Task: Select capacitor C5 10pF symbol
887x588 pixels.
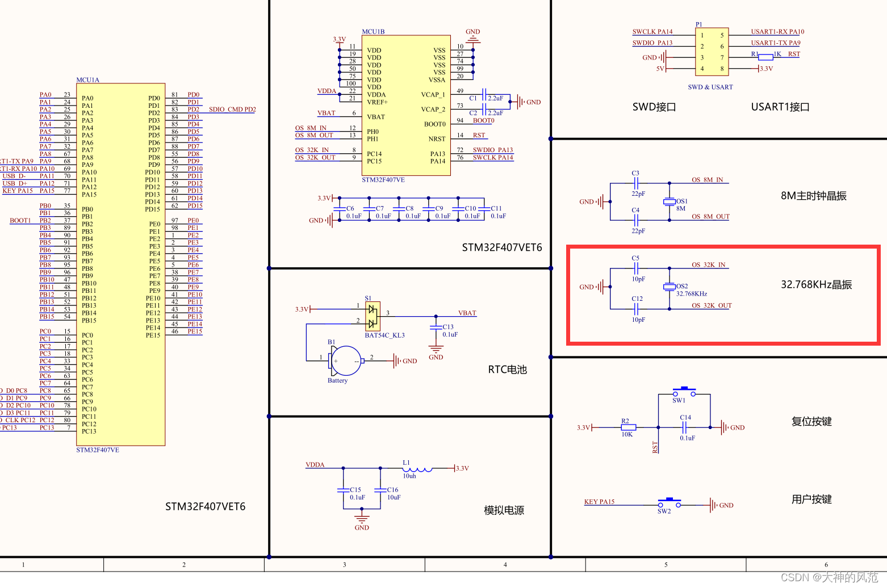Action: tap(637, 268)
